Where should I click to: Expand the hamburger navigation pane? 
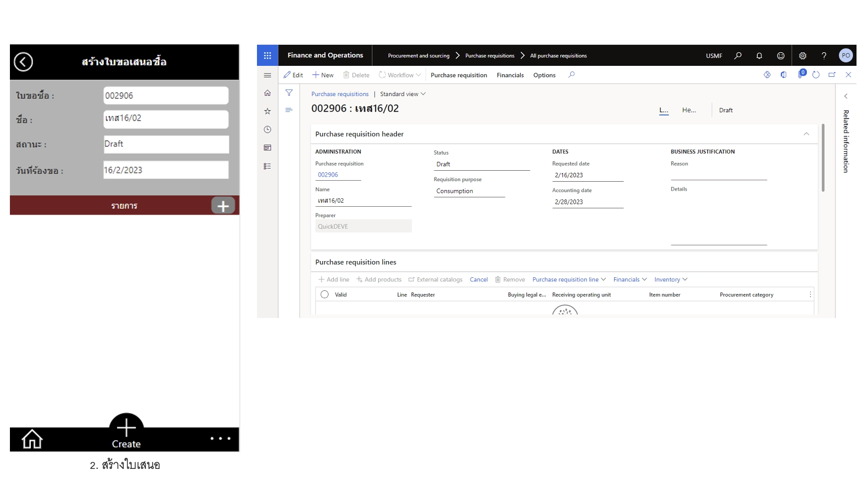tap(267, 75)
